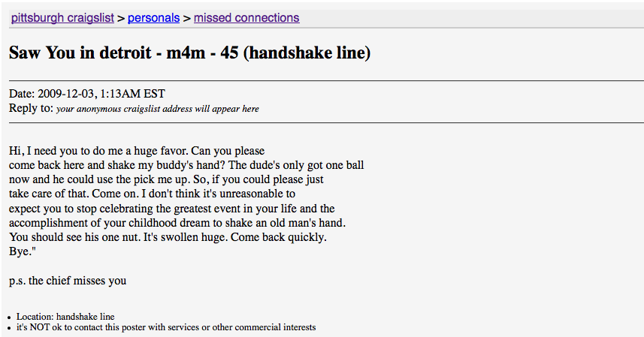644x337 pixels.
Task: Click the posting date 2009-12-03 line
Action: click(x=87, y=94)
